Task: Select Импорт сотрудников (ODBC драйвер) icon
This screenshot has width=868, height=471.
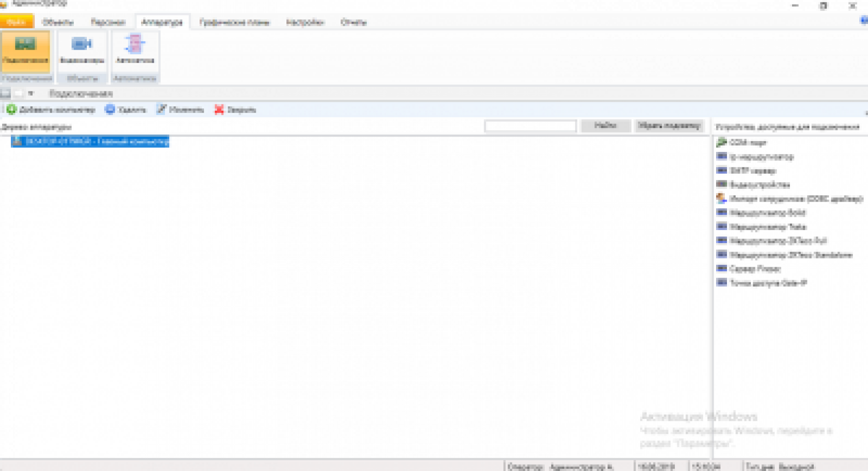Action: click(721, 199)
